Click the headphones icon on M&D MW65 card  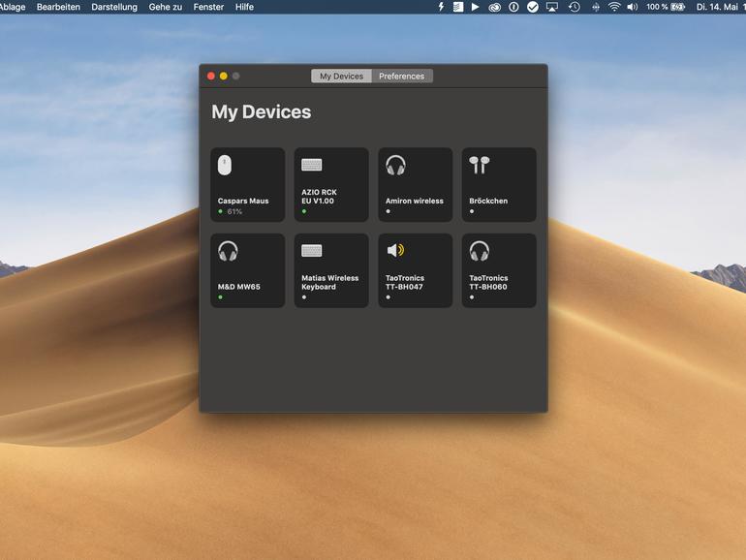click(228, 251)
